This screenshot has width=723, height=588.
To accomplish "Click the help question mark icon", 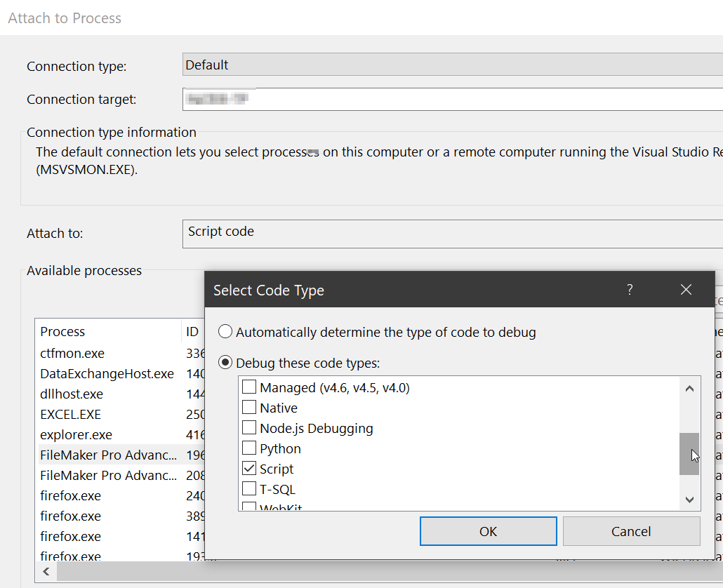I will coord(630,289).
